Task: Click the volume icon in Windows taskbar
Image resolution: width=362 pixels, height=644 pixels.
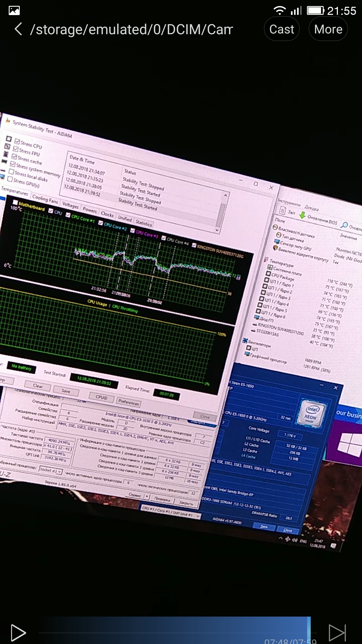Action: 295,540
